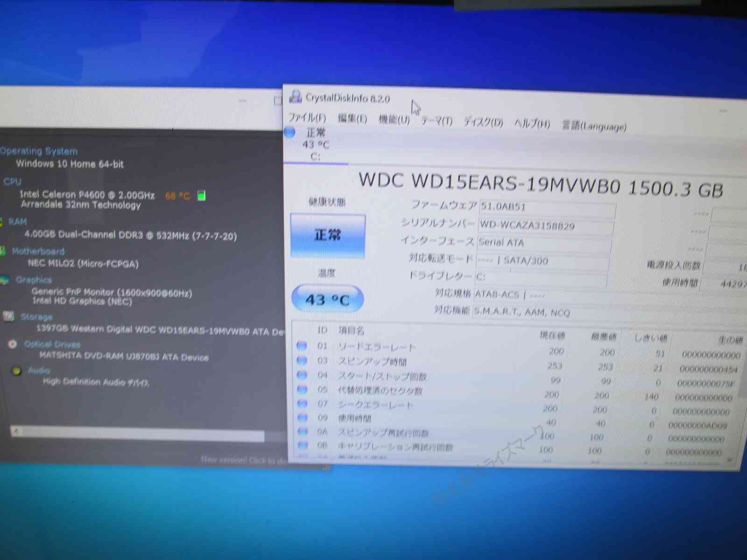The width and height of the screenshot is (747, 560).
Task: Open the 機能(U) menu
Action: coord(394,120)
